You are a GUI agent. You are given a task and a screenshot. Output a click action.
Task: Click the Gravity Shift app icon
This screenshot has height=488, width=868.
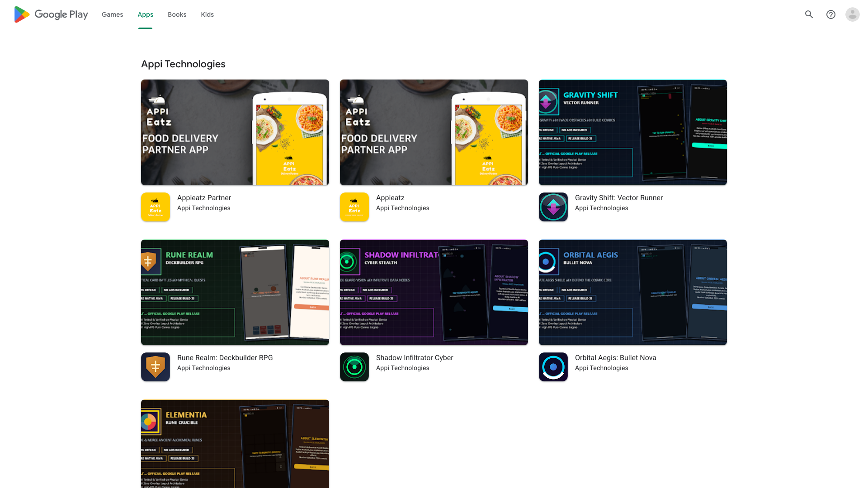[553, 207]
